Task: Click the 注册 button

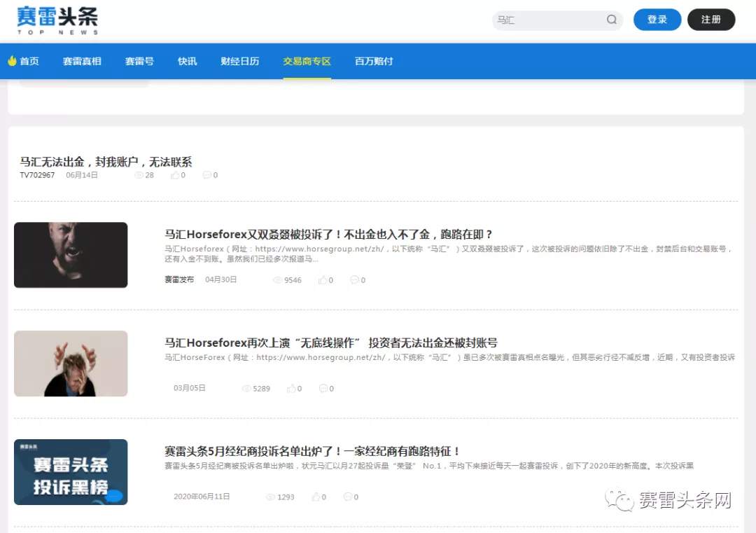Action: coord(711,20)
